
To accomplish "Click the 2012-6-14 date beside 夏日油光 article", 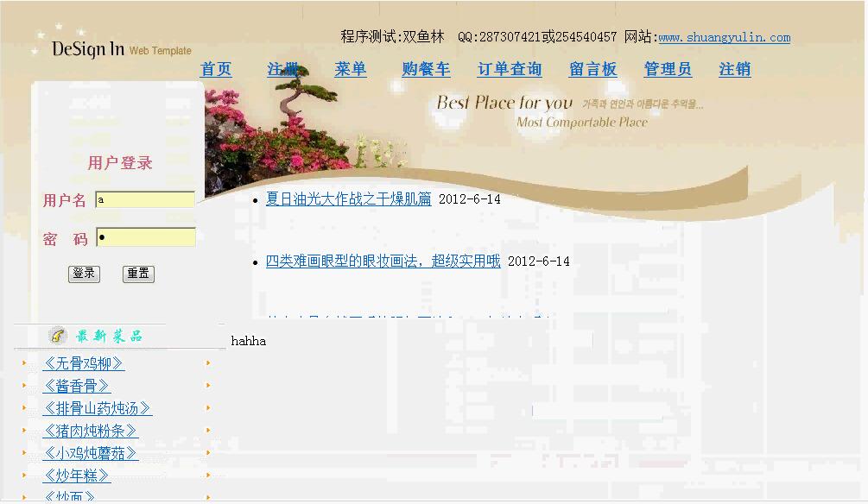I will [x=470, y=199].
